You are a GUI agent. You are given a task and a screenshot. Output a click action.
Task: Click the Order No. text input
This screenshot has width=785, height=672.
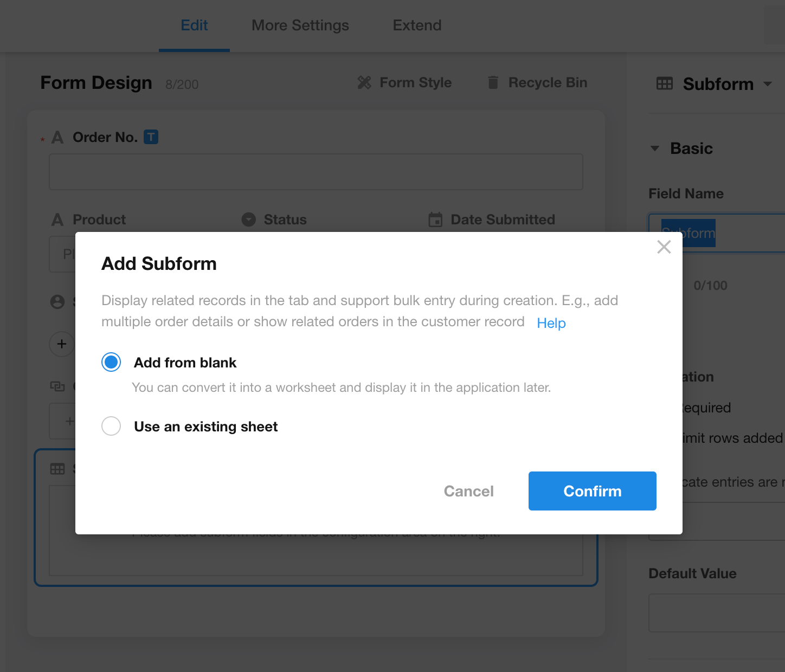316,172
